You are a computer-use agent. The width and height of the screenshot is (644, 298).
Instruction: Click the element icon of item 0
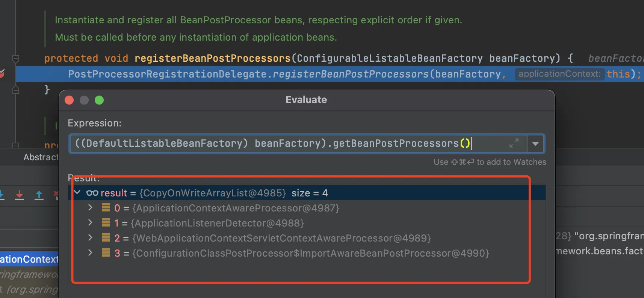(x=106, y=208)
